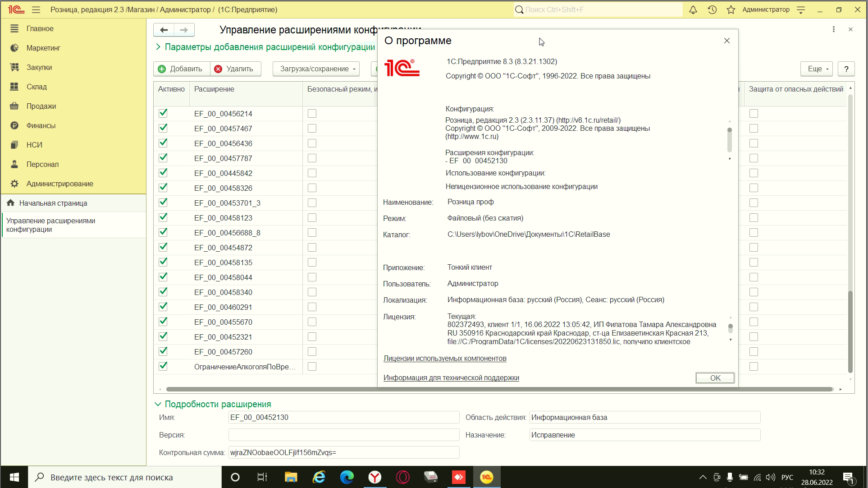Go forward with the right arrow button

tap(184, 30)
